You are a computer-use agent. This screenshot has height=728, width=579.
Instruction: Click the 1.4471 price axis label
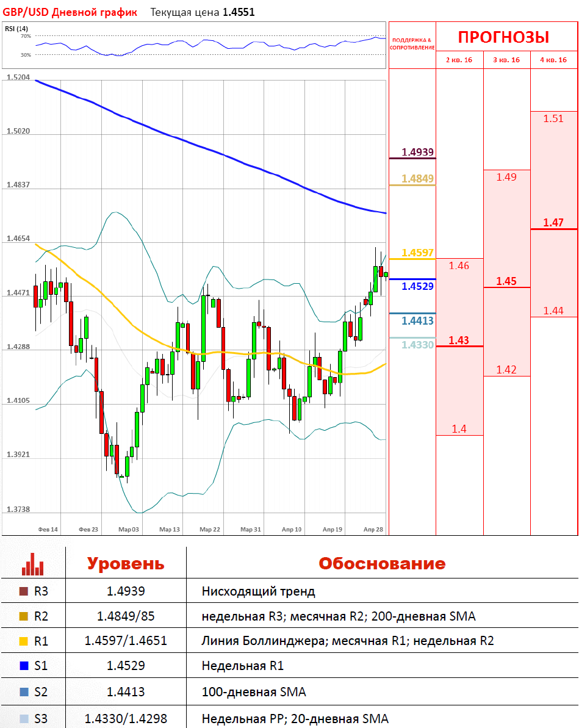pos(18,293)
